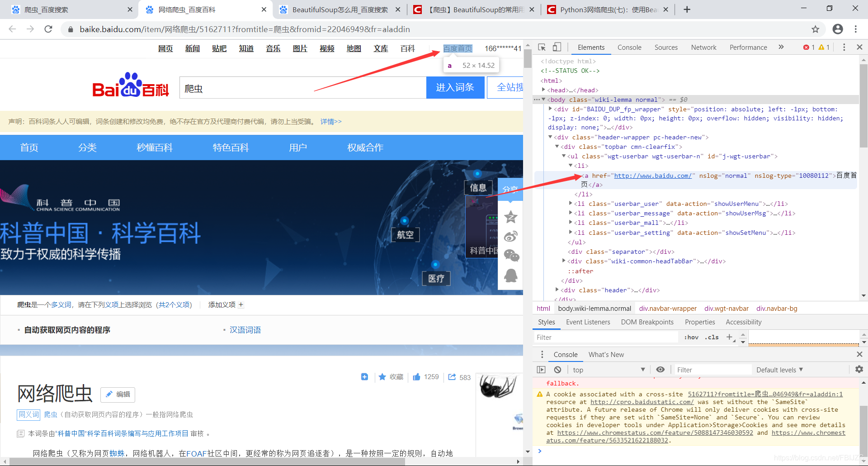
Task: Toggle live expression eye icon
Action: pos(660,370)
